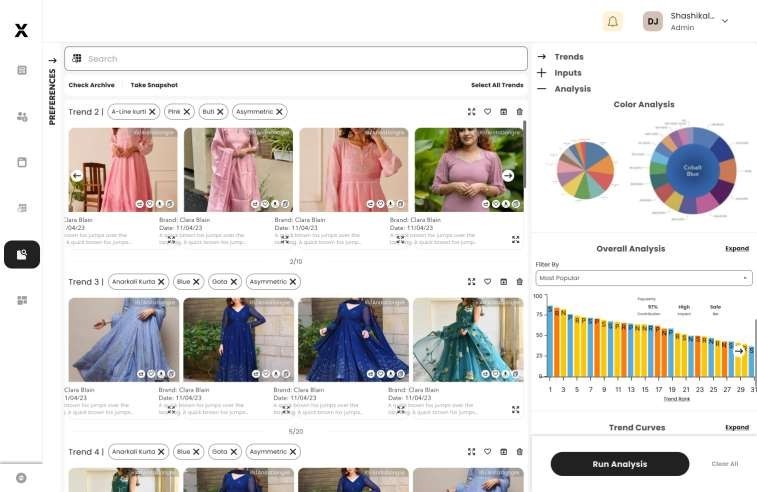Favorite Trend 3 with the heart icon
The height and width of the screenshot is (492, 757).
coord(488,281)
